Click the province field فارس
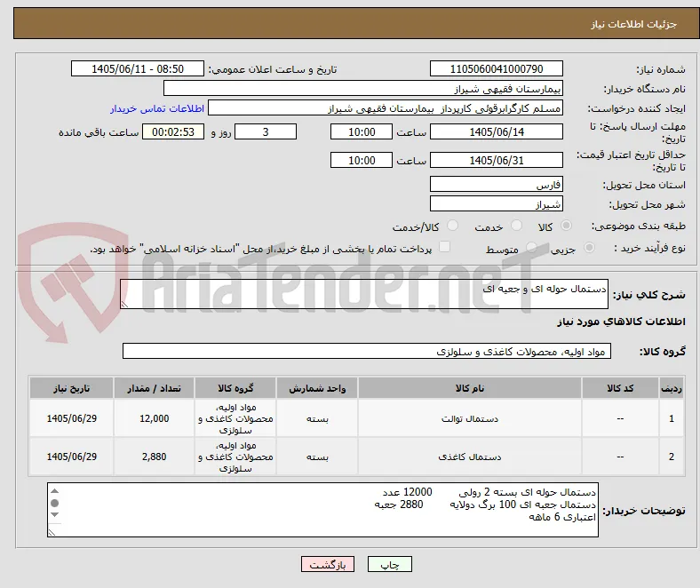700x588 pixels. coord(496,184)
